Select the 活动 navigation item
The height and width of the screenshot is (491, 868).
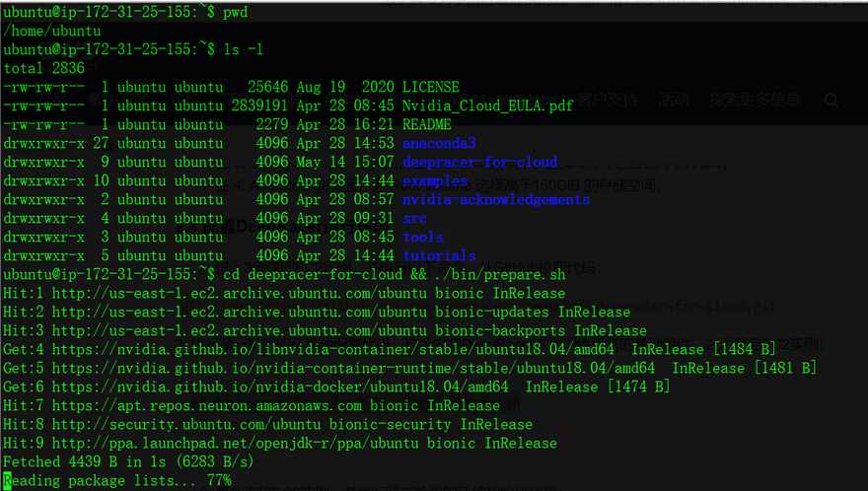(674, 100)
